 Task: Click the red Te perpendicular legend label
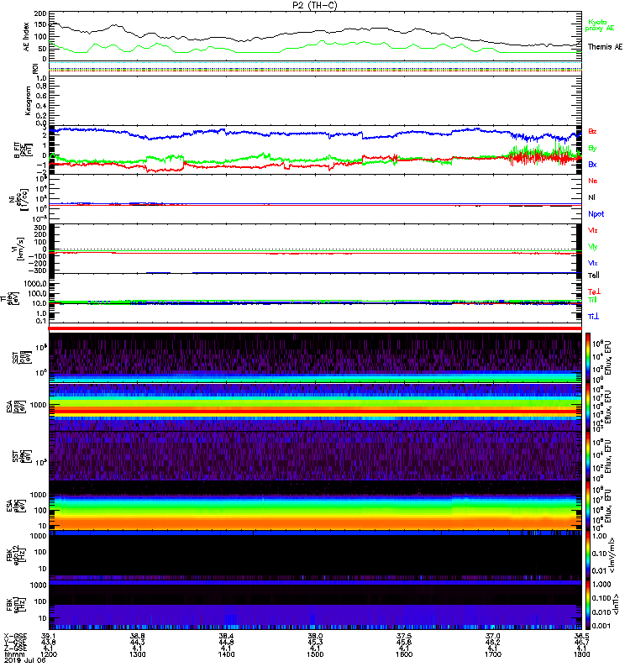click(594, 291)
